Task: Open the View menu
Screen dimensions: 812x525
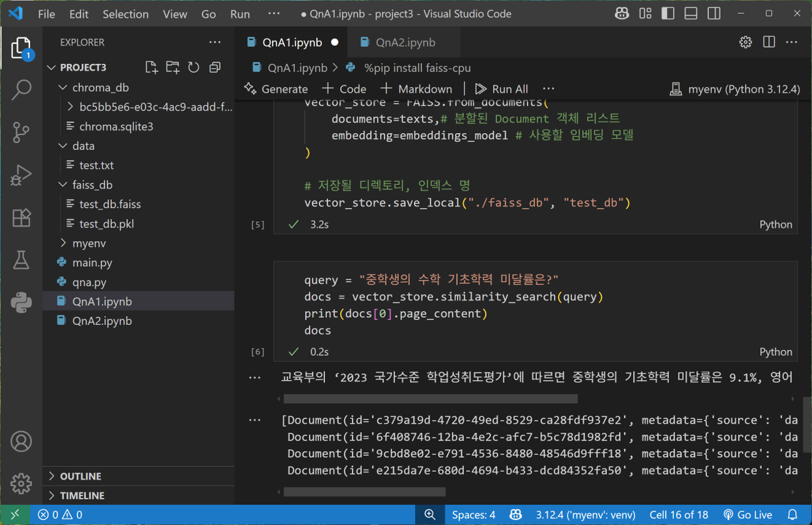Action: point(175,14)
